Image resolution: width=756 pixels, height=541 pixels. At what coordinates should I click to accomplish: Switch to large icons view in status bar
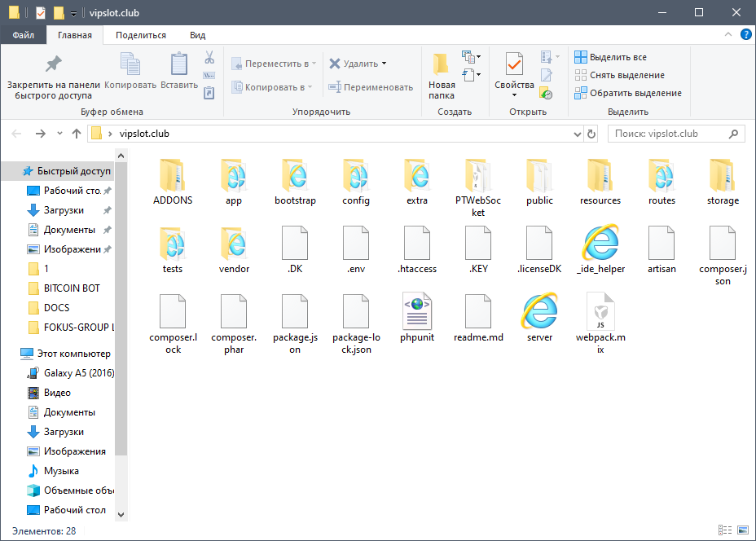coord(743,530)
